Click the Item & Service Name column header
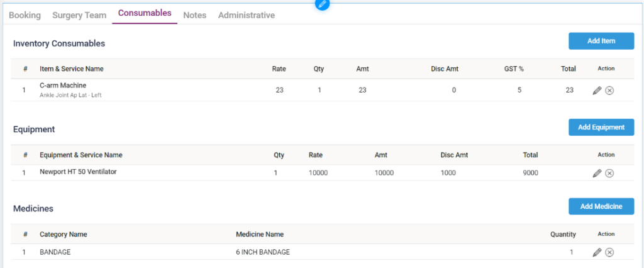Viewport: 644px width, 268px height. click(71, 69)
